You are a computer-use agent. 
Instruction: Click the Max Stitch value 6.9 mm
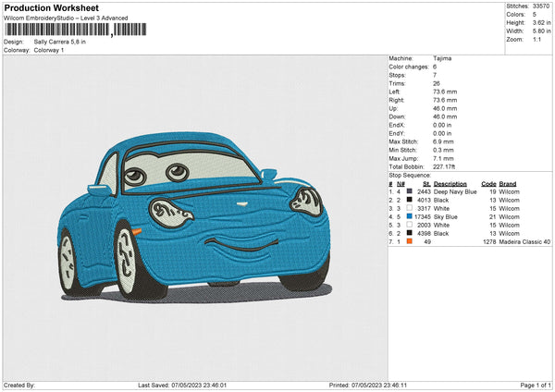point(443,141)
